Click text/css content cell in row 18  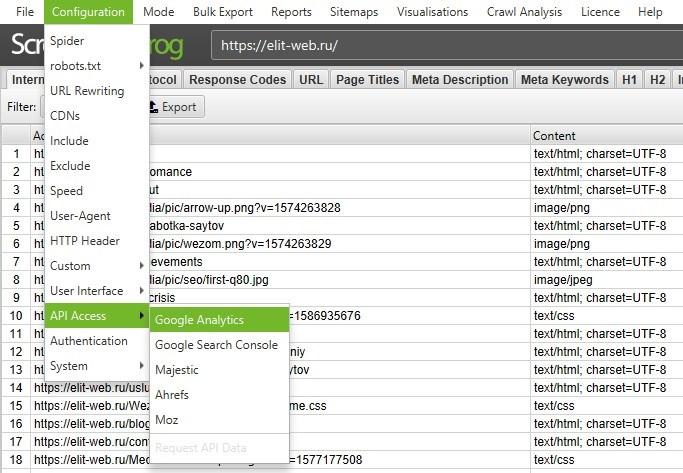point(607,459)
